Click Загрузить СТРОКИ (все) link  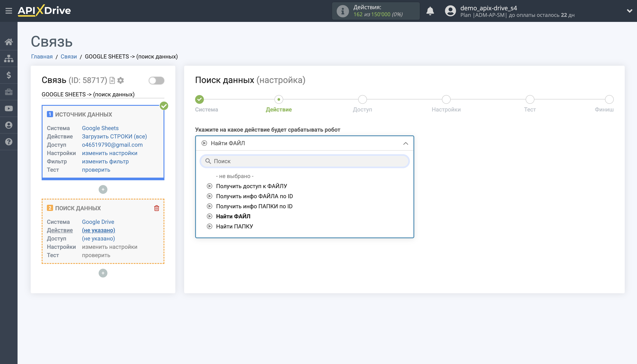pos(114,136)
